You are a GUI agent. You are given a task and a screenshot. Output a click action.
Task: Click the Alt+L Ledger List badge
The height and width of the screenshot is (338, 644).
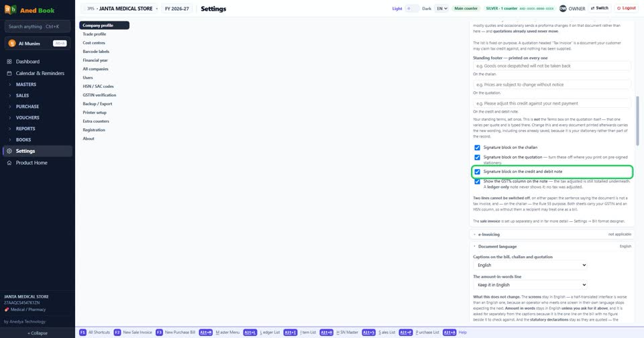click(x=250, y=332)
